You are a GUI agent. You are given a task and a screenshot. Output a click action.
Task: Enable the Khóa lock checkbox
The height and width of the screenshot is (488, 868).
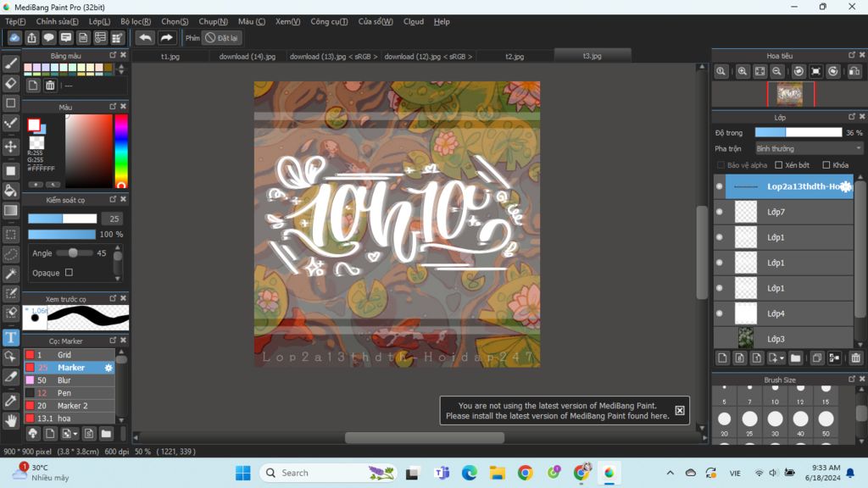point(826,165)
